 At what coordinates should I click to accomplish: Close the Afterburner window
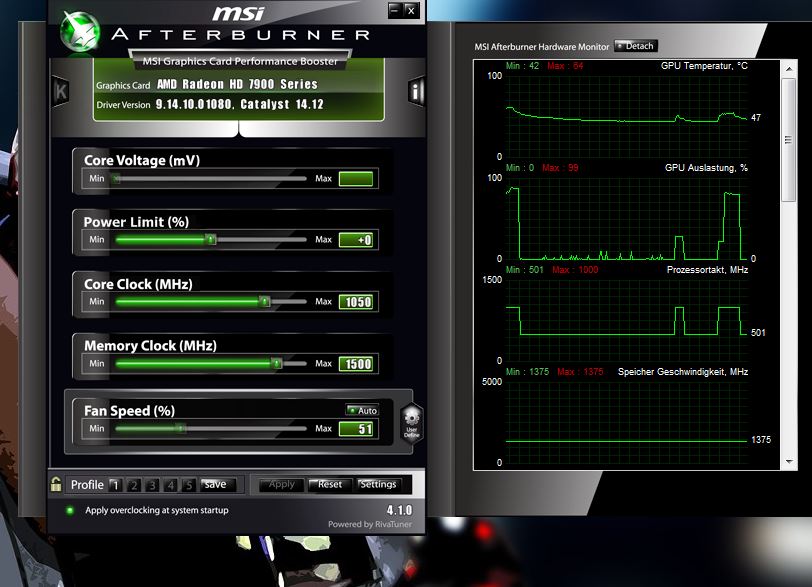411,10
